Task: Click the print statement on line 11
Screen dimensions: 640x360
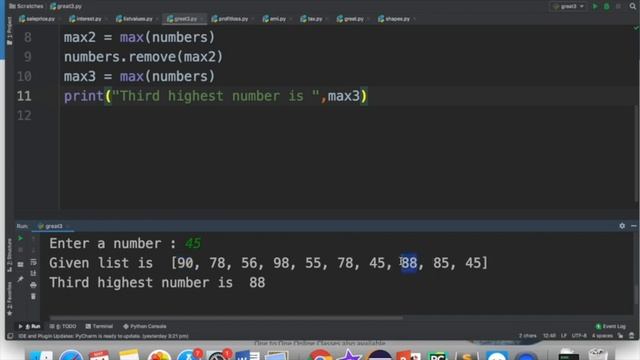Action: [216, 96]
